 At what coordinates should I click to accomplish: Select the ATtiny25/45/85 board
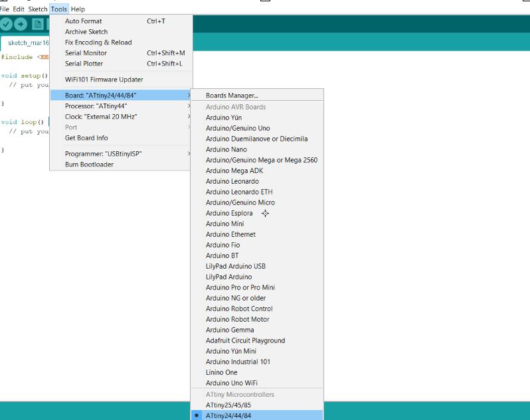pos(257,405)
